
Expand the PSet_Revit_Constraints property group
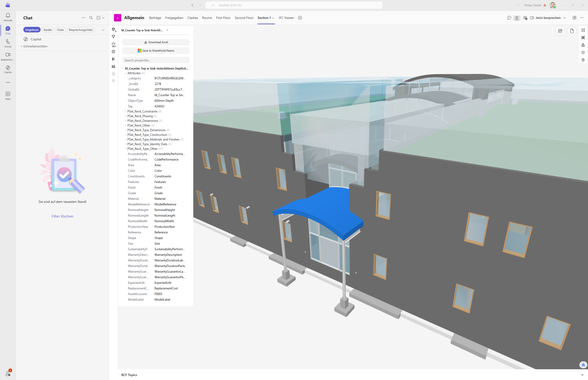[142, 112]
